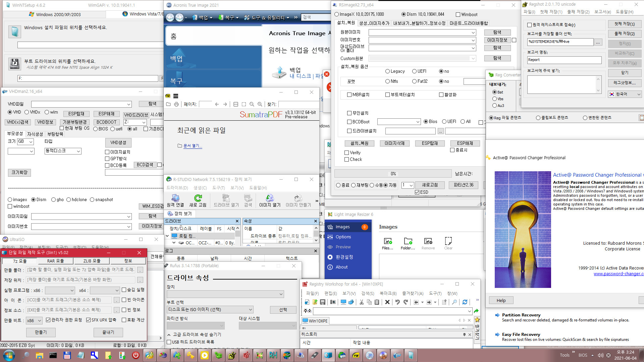644x362 pixels.
Task: Open the Windows Start button
Action: 9,355
